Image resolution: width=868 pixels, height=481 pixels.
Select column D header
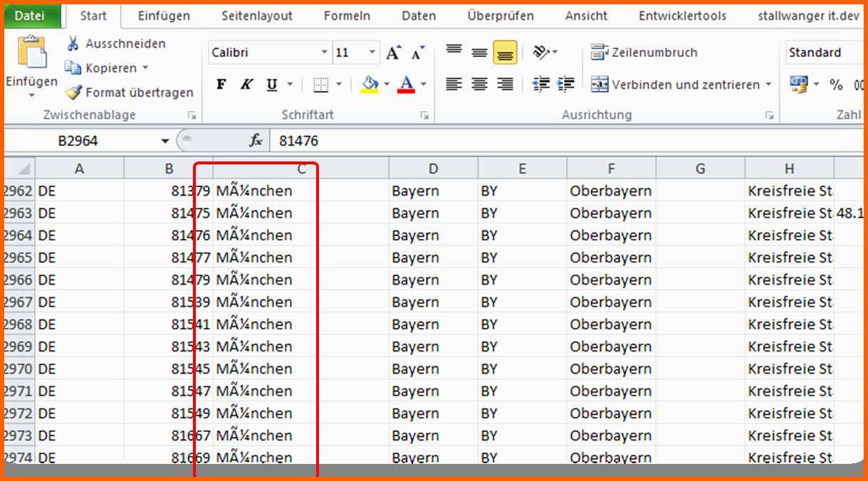click(434, 169)
